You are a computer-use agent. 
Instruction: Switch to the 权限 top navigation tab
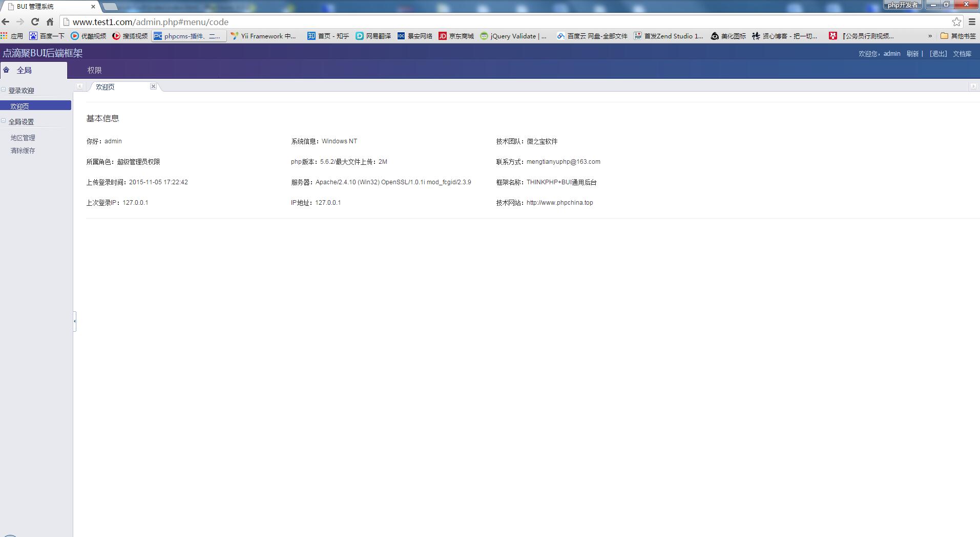pyautogui.click(x=94, y=70)
